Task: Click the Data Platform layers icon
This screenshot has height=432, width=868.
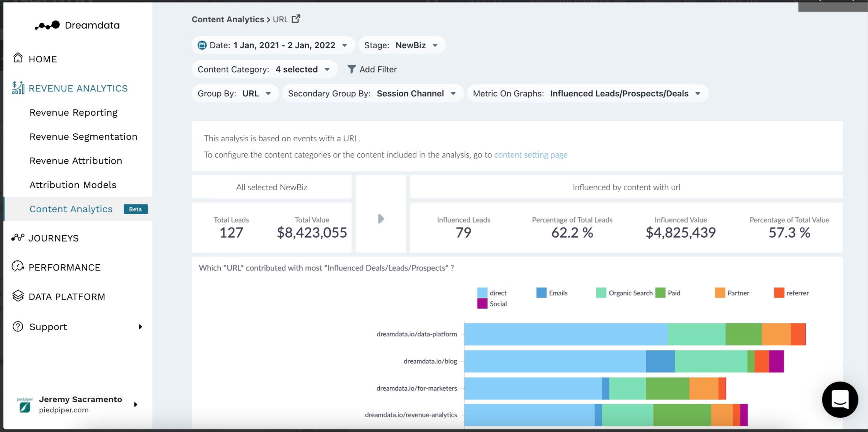Action: [x=18, y=296]
